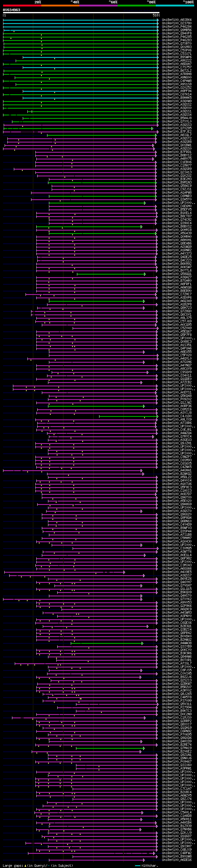
Task: Select the UniRef100_A9PF94 entry
Action: 177,91
